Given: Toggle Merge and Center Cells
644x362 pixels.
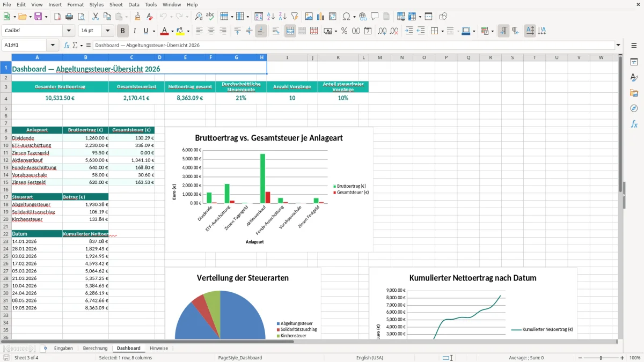Looking at the screenshot, I should (x=290, y=31).
